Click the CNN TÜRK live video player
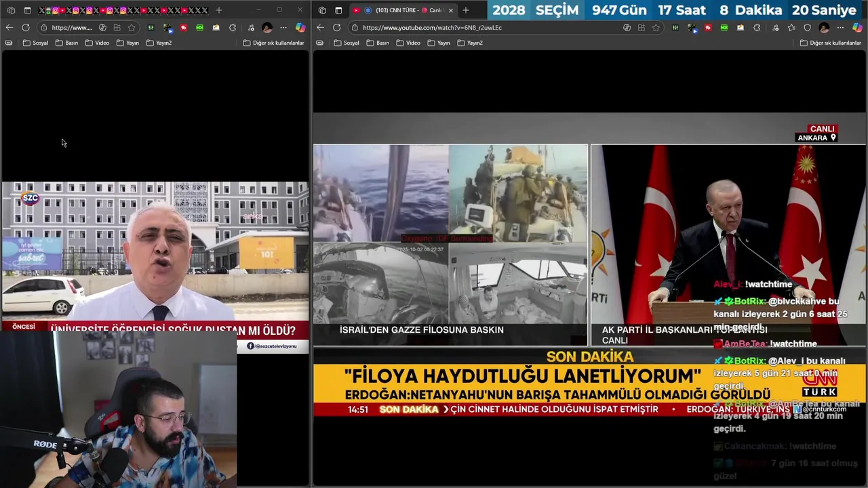868x488 pixels. [x=589, y=264]
